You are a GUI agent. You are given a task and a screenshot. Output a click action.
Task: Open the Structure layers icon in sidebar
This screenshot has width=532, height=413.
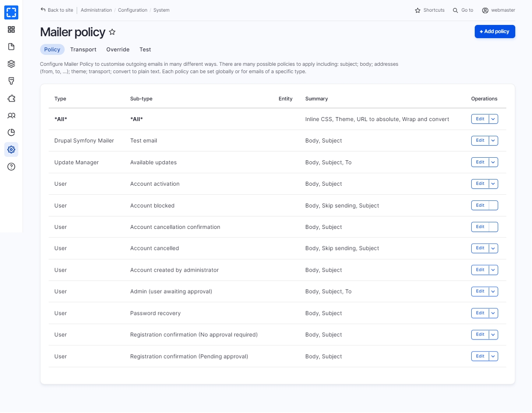point(11,64)
